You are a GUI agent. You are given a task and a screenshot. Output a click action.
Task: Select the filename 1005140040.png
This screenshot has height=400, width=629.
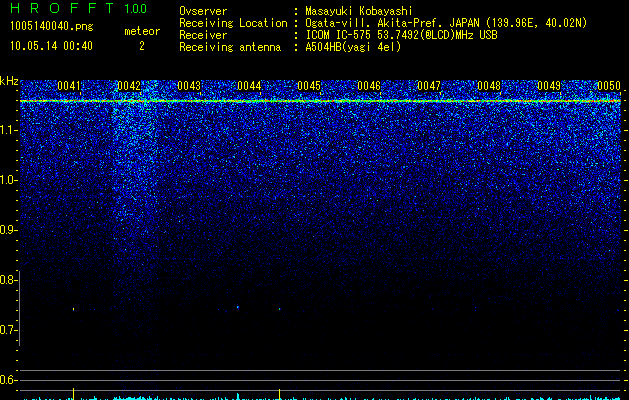[51, 26]
